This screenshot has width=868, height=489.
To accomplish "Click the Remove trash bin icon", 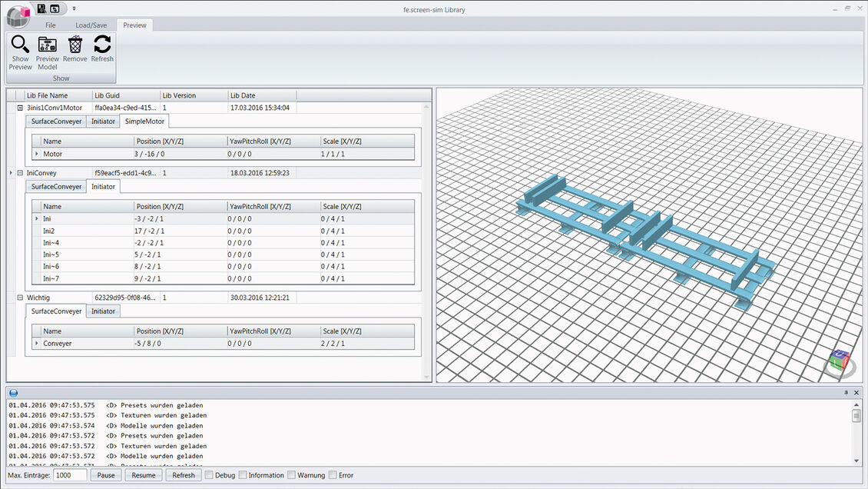I will (75, 45).
